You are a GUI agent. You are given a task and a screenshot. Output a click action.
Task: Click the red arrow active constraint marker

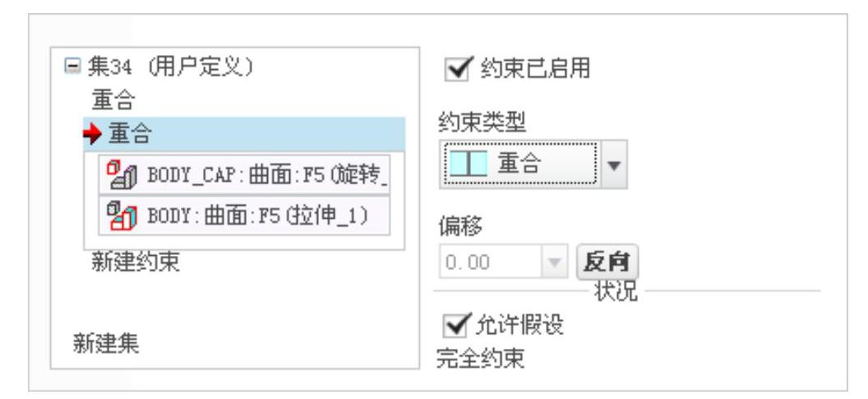click(x=93, y=134)
